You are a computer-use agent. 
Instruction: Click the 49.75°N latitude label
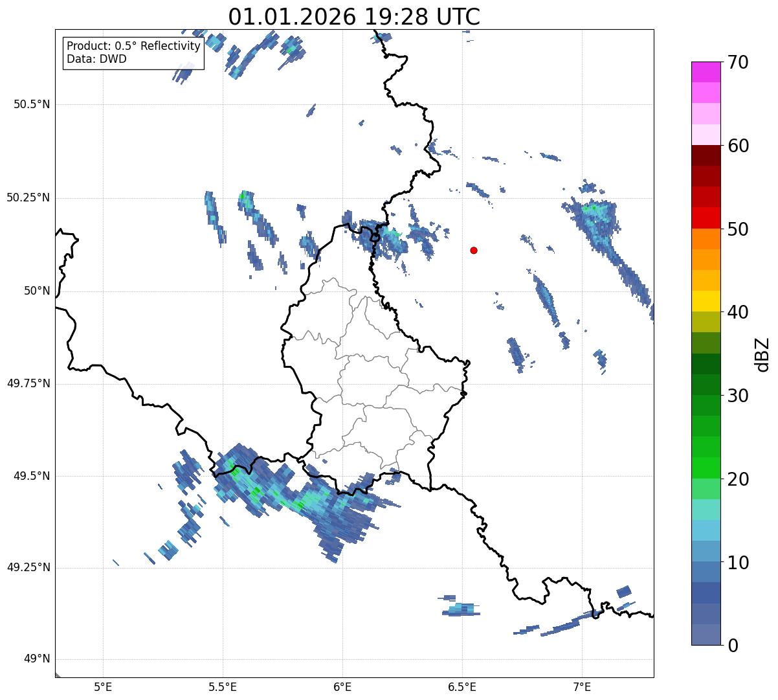click(28, 383)
